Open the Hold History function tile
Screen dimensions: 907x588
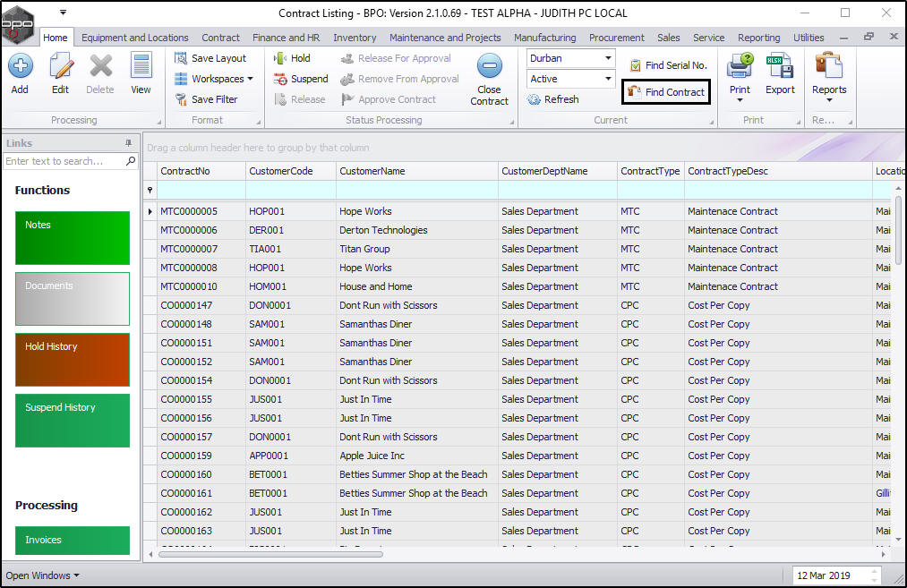[x=73, y=360]
